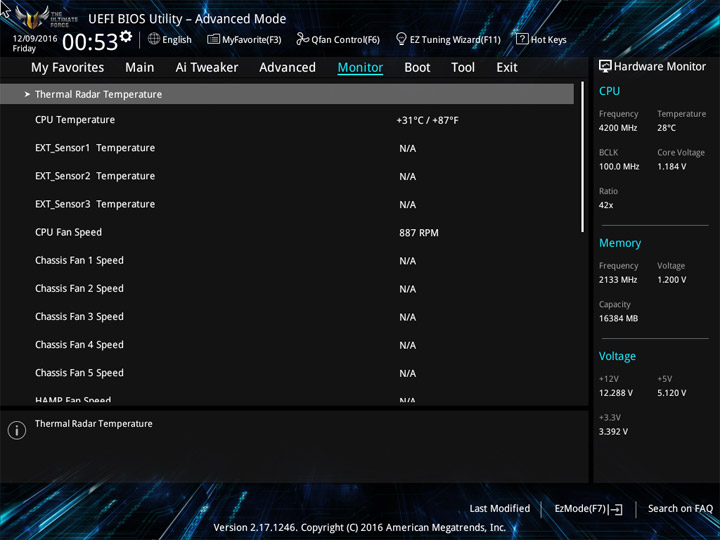Select the EXT_Sensor1 Temperature row
The width and height of the screenshot is (720, 540).
click(x=287, y=148)
